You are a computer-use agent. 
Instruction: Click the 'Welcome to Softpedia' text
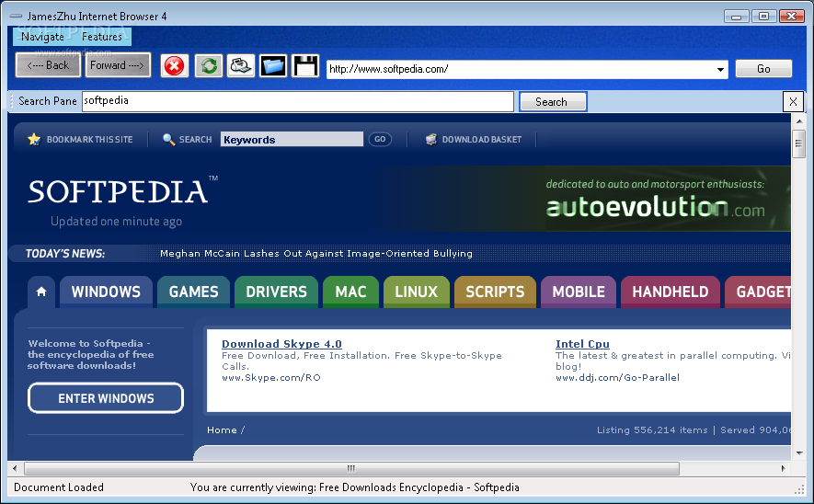[91, 354]
